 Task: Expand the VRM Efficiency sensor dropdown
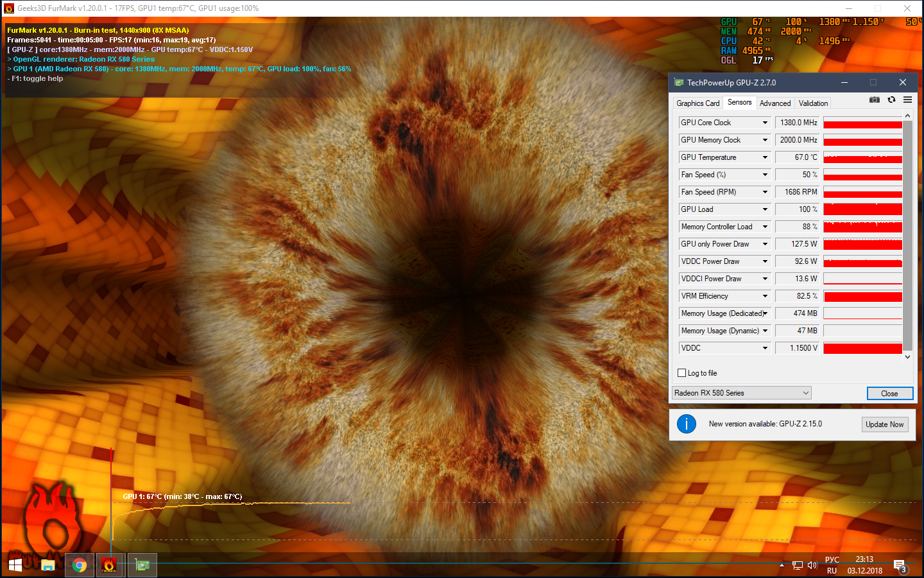pos(765,296)
